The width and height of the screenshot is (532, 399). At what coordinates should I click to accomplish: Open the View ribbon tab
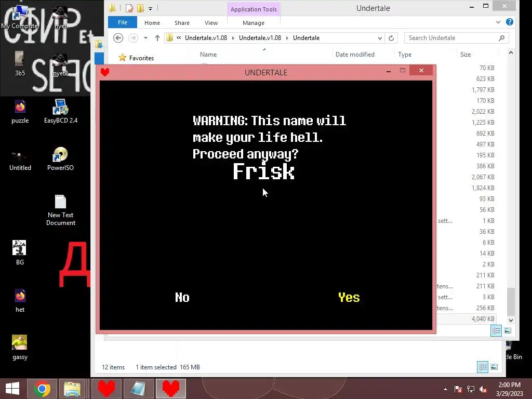(211, 23)
